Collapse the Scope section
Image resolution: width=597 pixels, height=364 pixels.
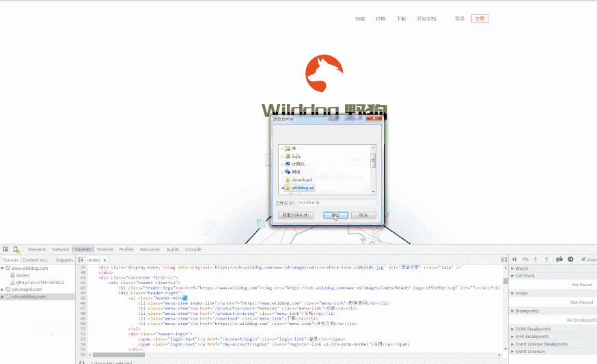click(x=512, y=293)
